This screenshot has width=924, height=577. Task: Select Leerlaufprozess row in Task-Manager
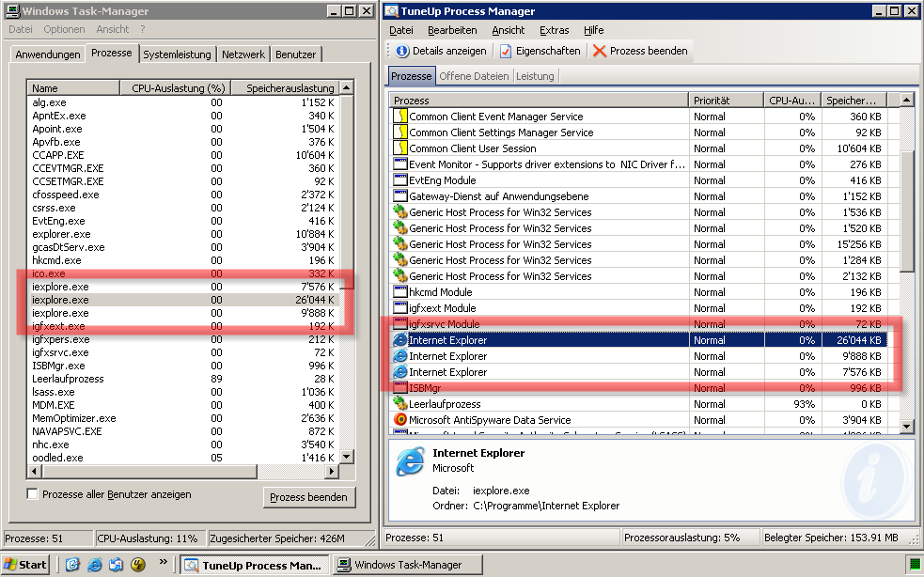[183, 379]
